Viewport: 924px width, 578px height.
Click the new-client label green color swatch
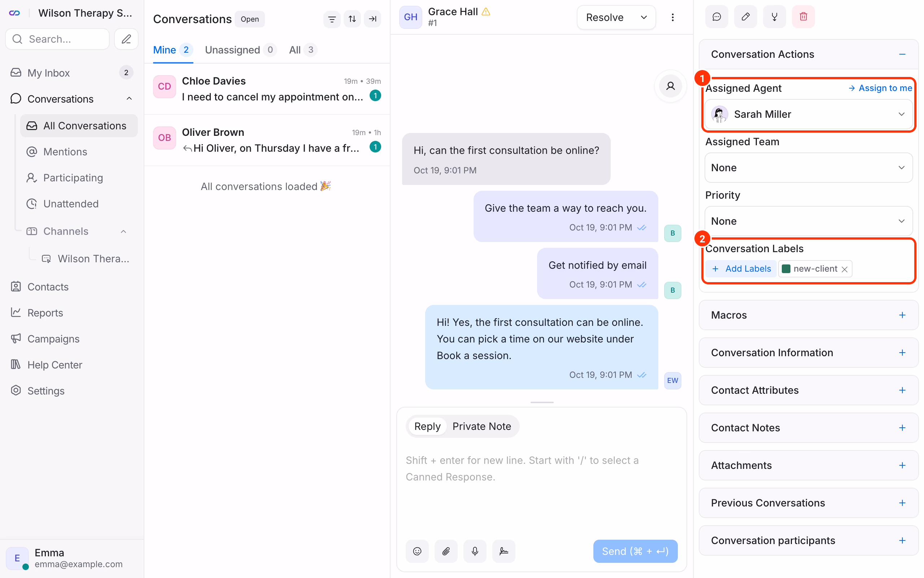786,269
